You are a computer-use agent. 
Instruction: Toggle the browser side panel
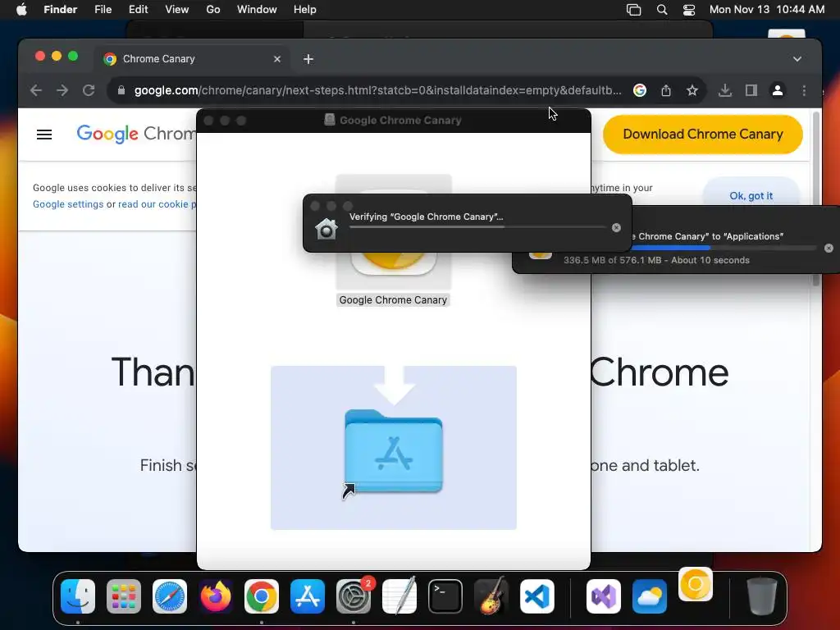pos(751,90)
